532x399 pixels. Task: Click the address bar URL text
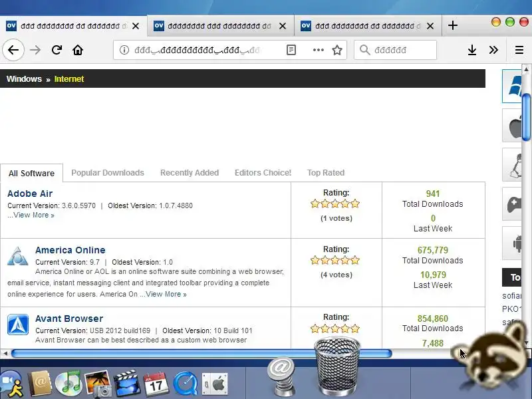(197, 51)
